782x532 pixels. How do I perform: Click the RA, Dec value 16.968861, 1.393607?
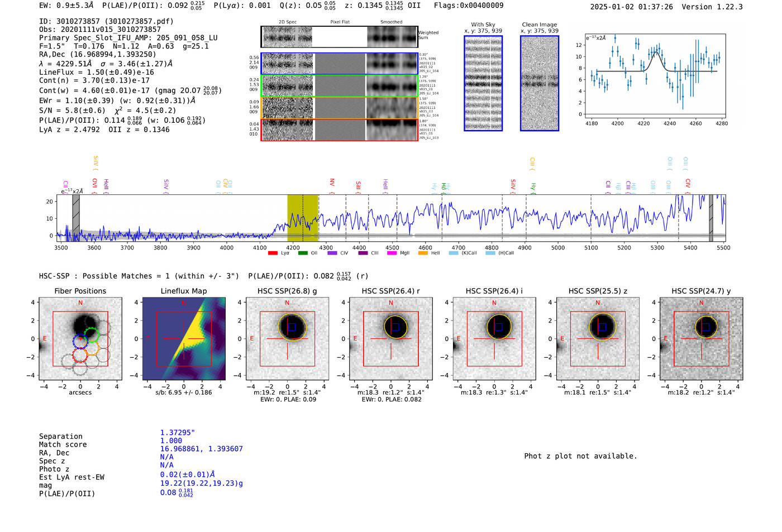pos(201,449)
